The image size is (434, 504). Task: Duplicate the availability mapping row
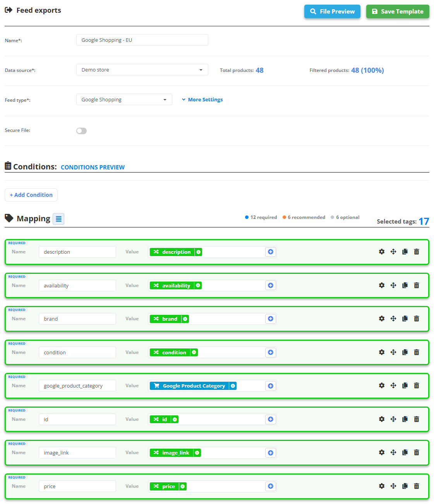405,285
